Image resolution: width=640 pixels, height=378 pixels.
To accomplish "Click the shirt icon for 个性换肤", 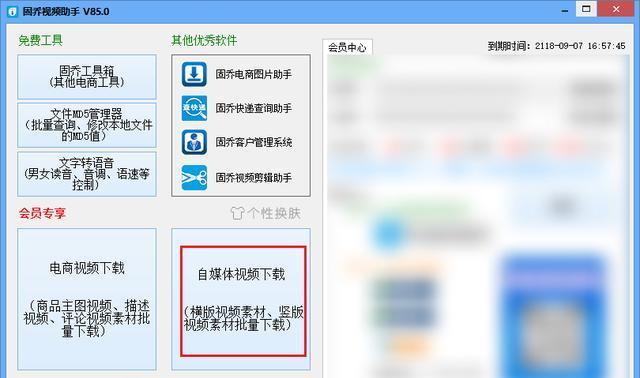I will [x=237, y=213].
